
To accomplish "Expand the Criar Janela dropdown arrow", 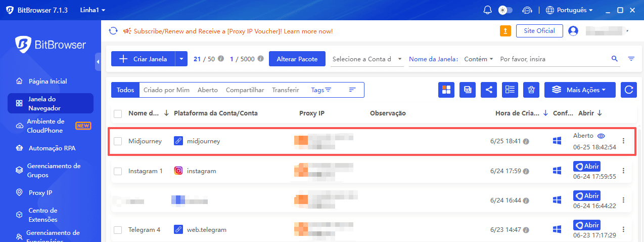I will pyautogui.click(x=181, y=59).
